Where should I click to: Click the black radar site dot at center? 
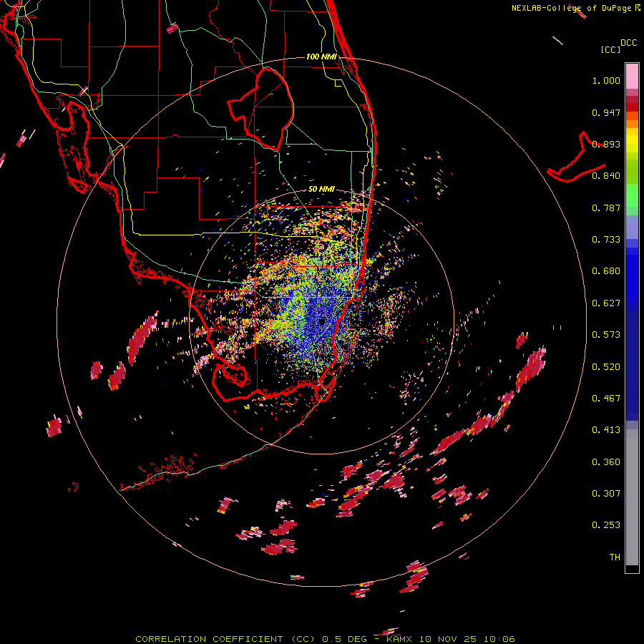321,322
